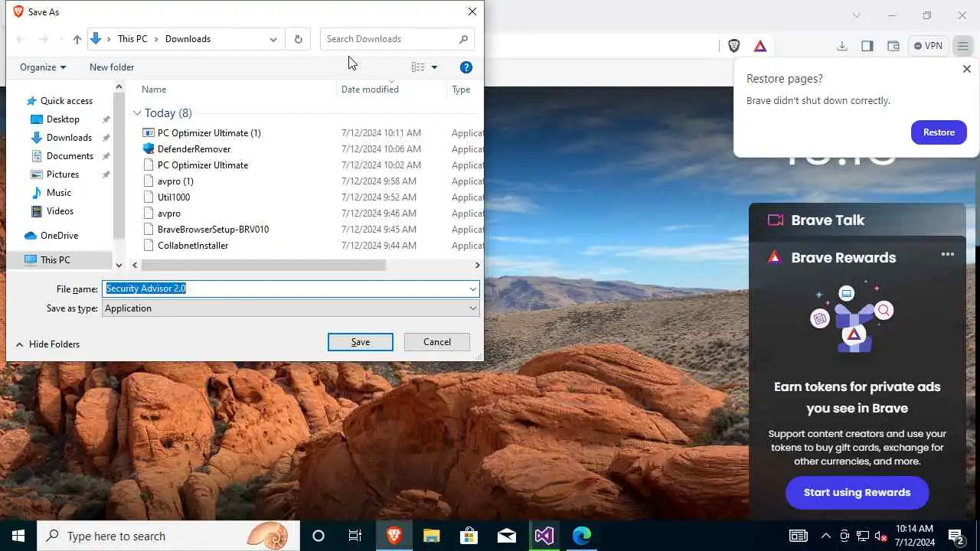
Task: Click the breadcrumb arrow after This PC
Action: click(x=156, y=39)
